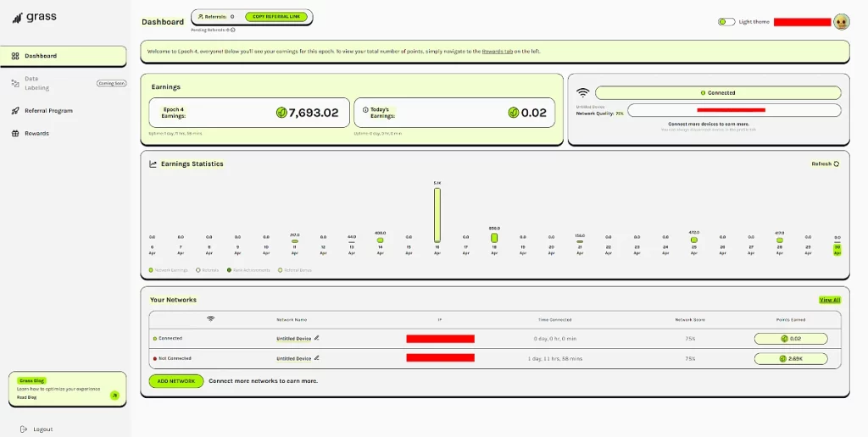
Task: Open the View All networks link
Action: pyautogui.click(x=829, y=300)
